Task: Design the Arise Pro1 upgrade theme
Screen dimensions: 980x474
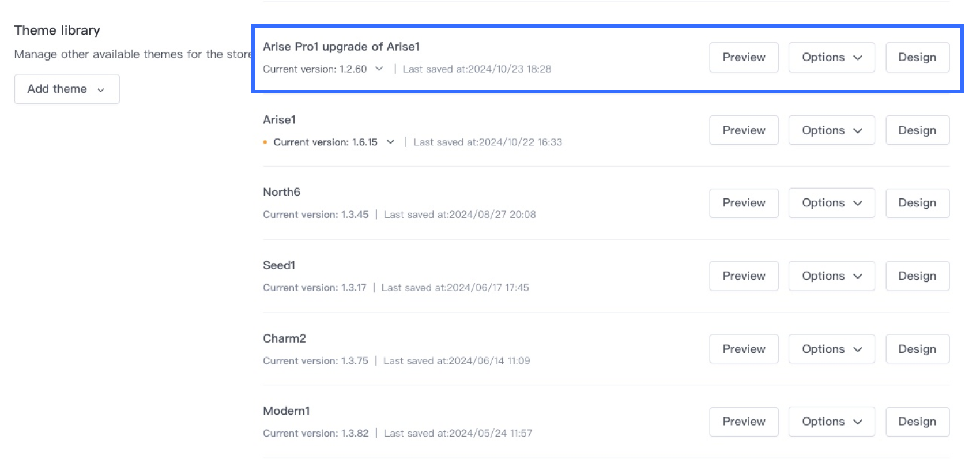Action: click(917, 57)
